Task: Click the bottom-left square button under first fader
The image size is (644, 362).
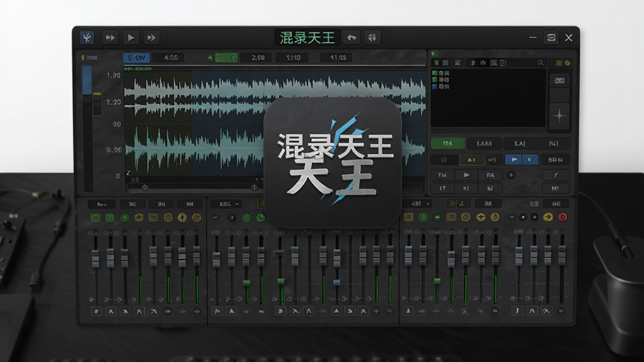Action: (x=96, y=312)
